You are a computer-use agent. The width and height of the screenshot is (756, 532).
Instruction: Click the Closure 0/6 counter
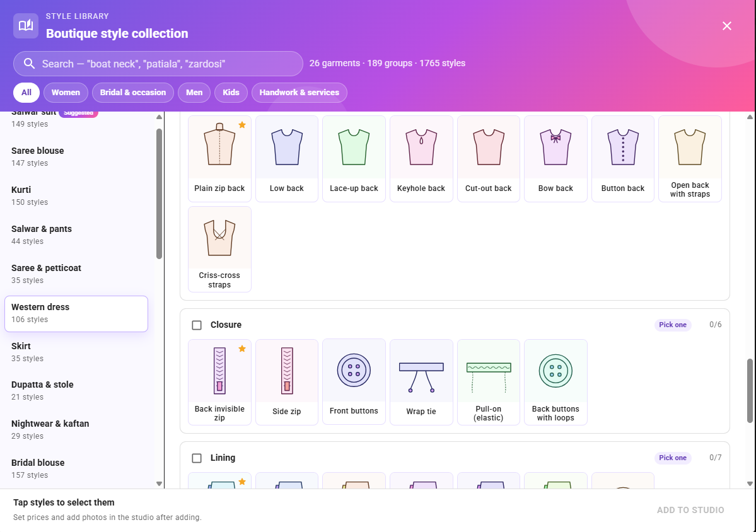tap(716, 325)
